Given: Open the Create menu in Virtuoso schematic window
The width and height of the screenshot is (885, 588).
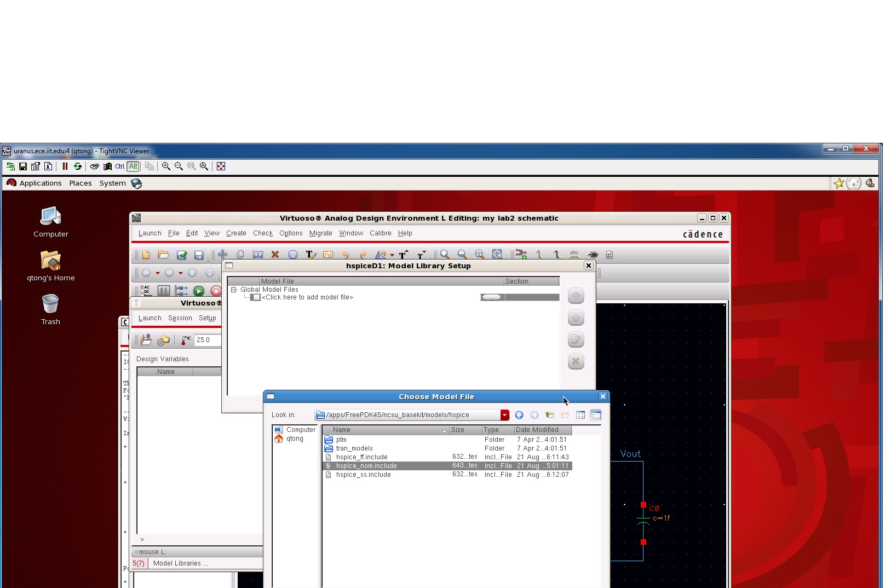Looking at the screenshot, I should coord(236,233).
